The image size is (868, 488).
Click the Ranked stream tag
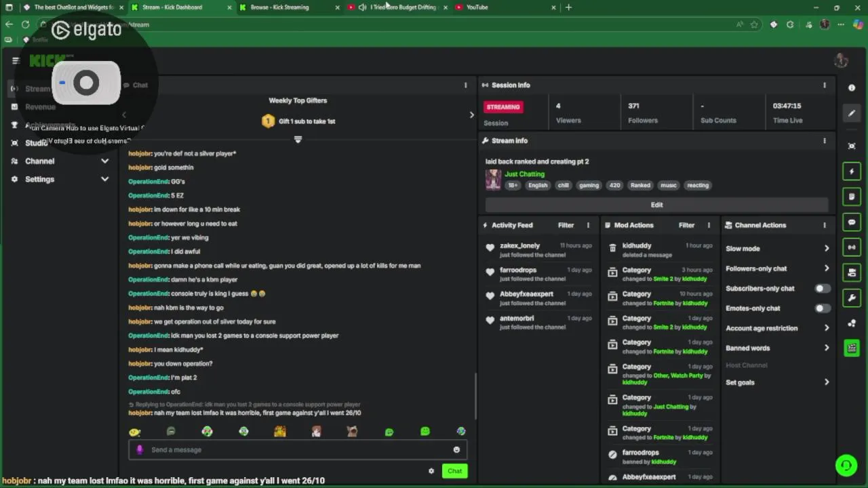(x=640, y=185)
